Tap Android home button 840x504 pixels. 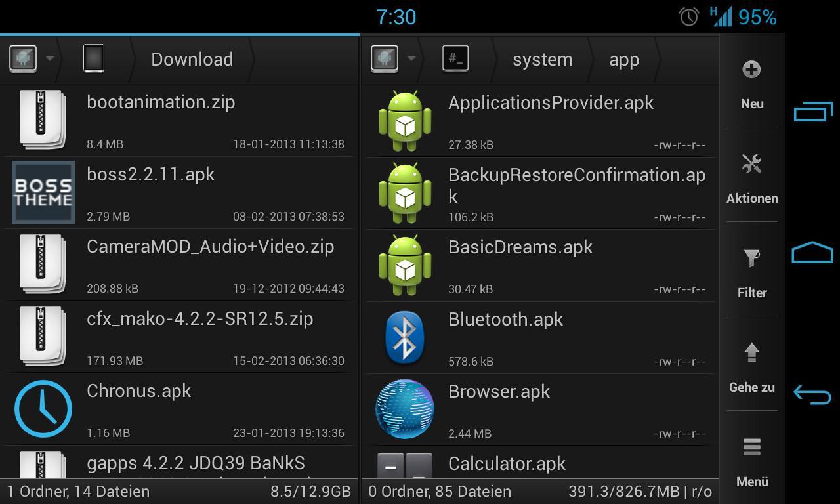812,252
